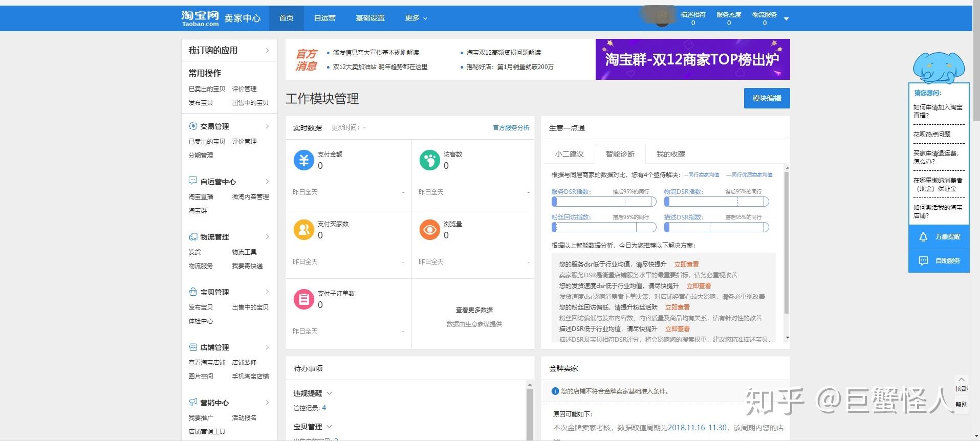Screen dimensions: 980x441
Task: Open help question 花呗热点问题
Action: (x=931, y=135)
